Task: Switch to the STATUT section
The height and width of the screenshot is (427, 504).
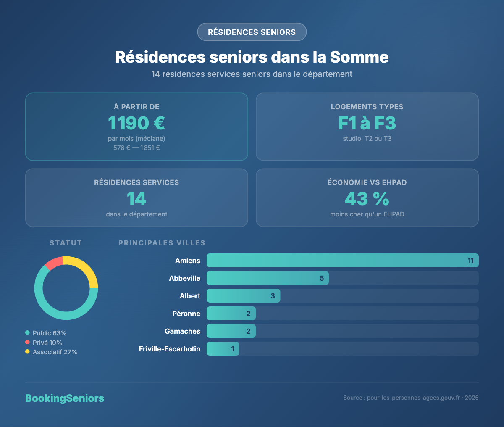Action: [x=66, y=242]
